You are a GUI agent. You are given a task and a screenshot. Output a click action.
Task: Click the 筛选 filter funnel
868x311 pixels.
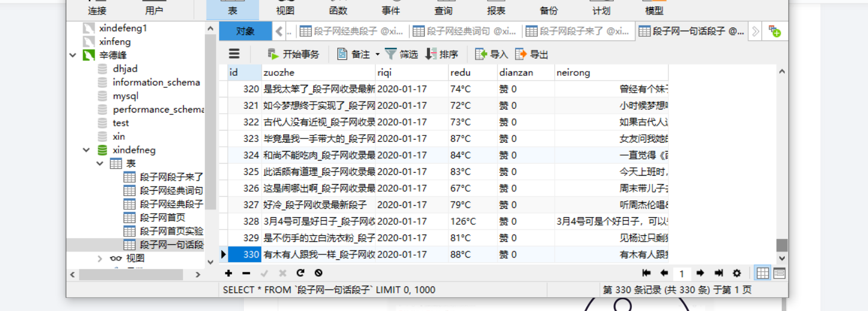(401, 54)
